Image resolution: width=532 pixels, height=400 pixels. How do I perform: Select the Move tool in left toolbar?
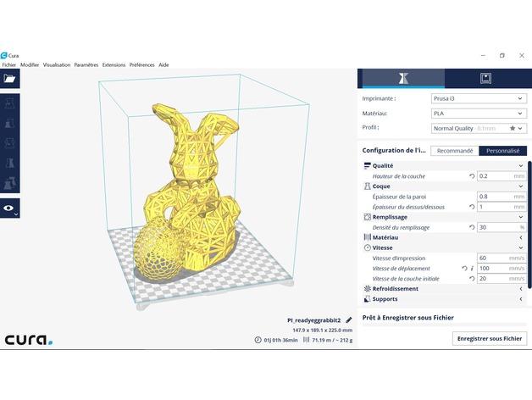pyautogui.click(x=9, y=103)
